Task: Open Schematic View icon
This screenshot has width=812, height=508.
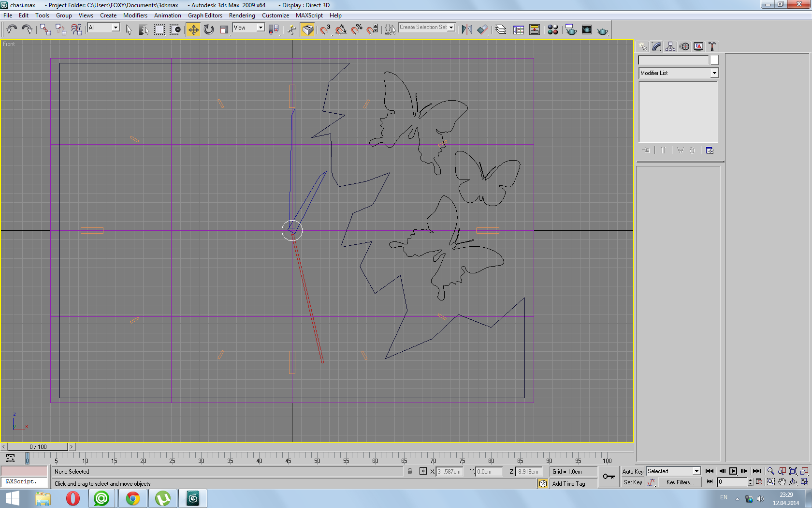Action: point(535,30)
